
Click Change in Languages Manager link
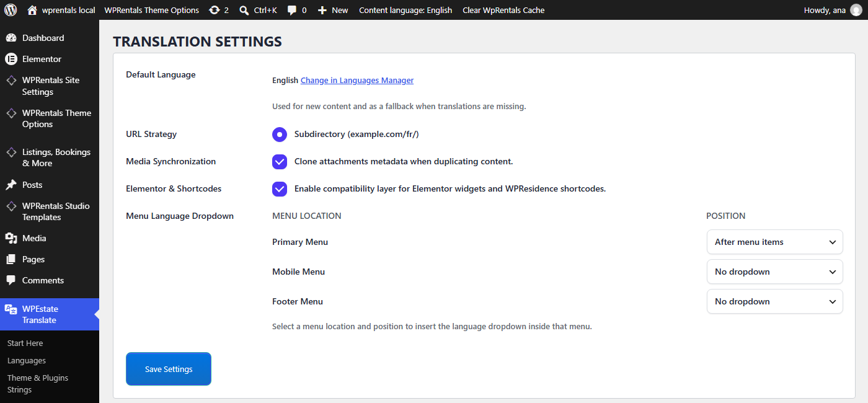(357, 80)
